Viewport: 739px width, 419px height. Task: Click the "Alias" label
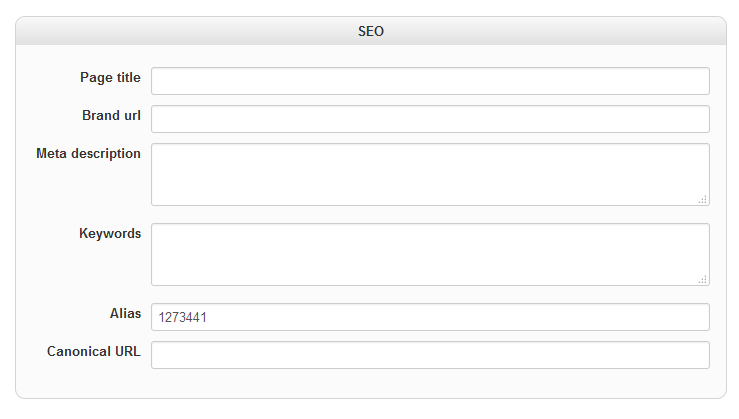tap(125, 313)
